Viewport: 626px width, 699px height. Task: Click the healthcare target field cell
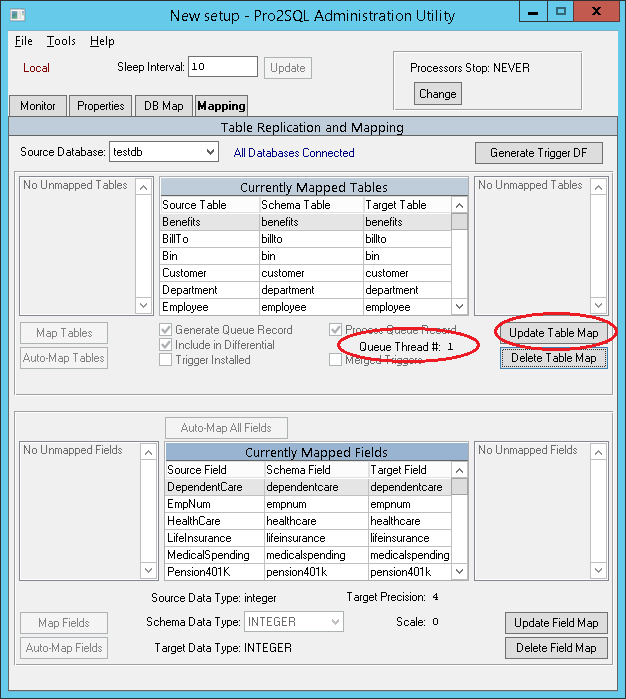[x=410, y=521]
